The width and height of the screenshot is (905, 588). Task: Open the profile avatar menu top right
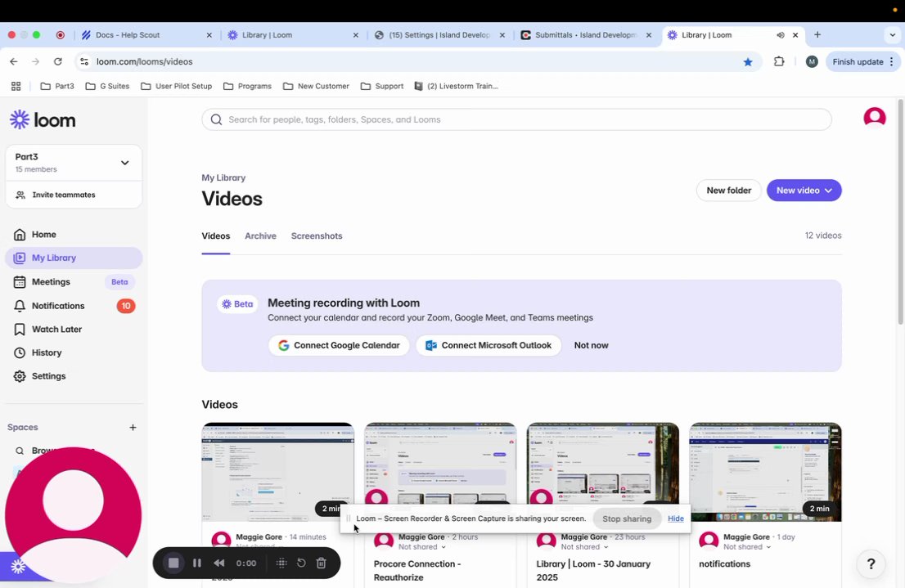875,117
